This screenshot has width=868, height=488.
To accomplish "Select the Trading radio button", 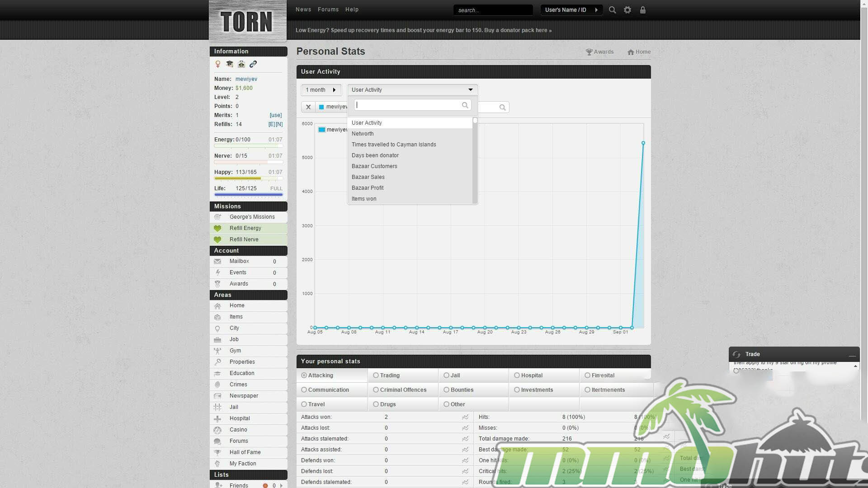I will 376,375.
